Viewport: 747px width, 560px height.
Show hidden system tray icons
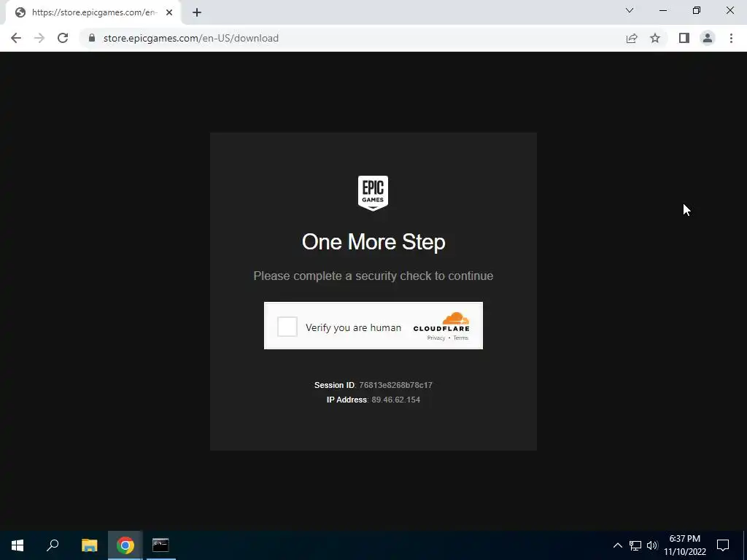tap(617, 545)
